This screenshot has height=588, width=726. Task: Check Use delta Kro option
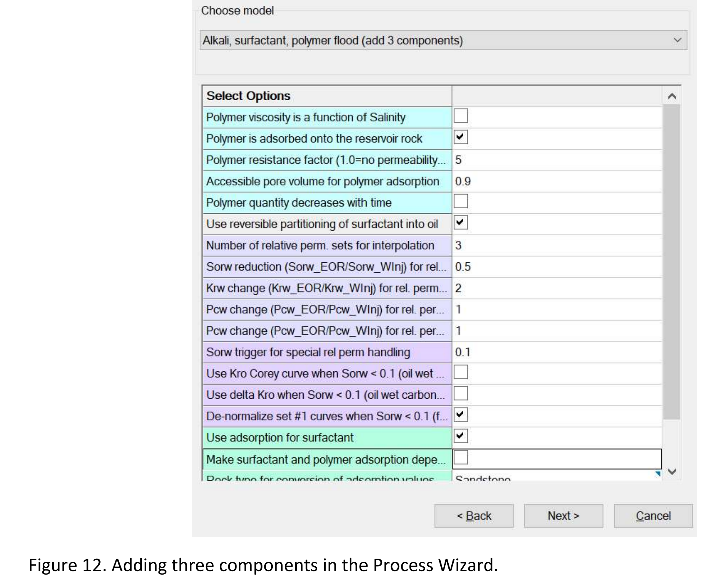point(461,393)
